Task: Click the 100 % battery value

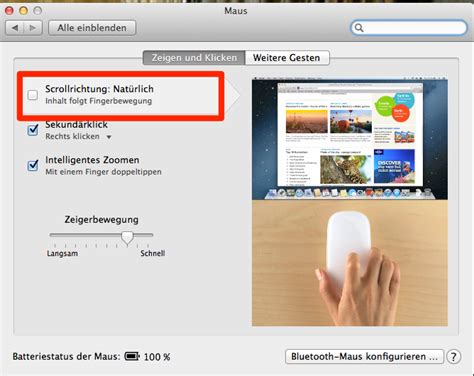Action: pos(157,357)
